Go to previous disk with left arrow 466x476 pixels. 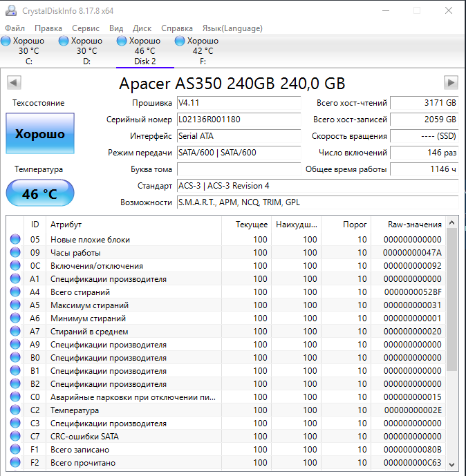[x=14, y=83]
